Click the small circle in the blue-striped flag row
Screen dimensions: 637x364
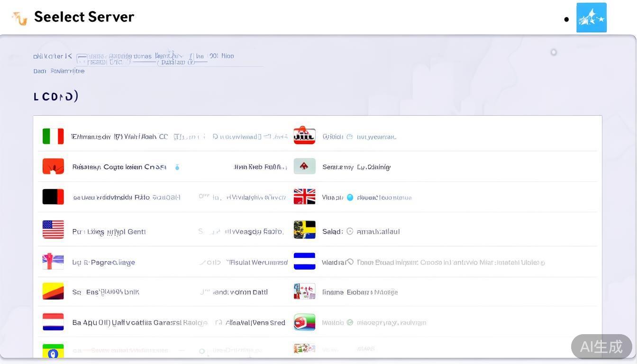[350, 262]
